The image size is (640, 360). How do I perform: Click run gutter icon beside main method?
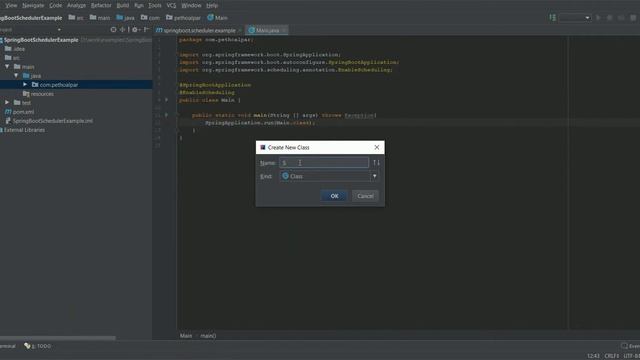click(x=166, y=115)
